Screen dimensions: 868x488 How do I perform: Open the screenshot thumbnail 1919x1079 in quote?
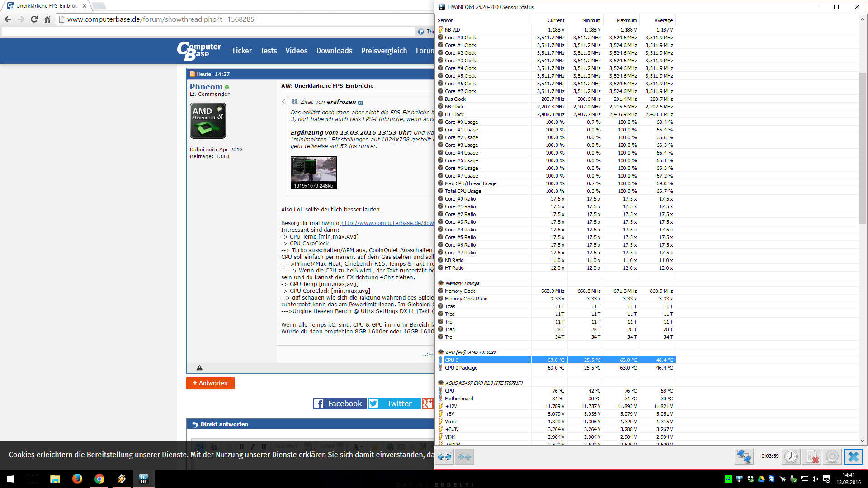point(313,173)
